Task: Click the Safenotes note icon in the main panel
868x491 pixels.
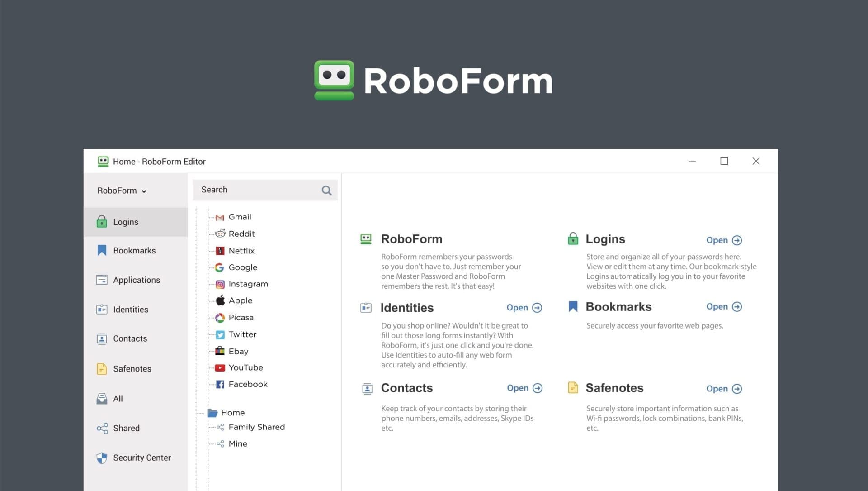Action: pyautogui.click(x=573, y=388)
